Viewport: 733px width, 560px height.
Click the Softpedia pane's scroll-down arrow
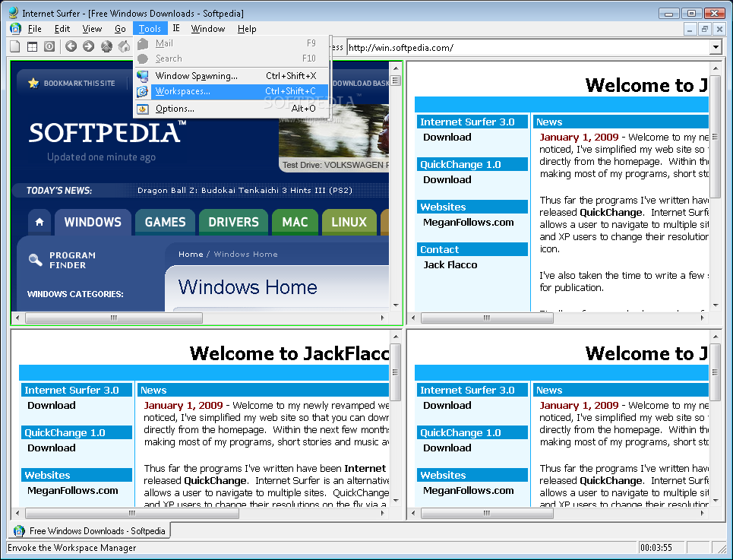396,305
